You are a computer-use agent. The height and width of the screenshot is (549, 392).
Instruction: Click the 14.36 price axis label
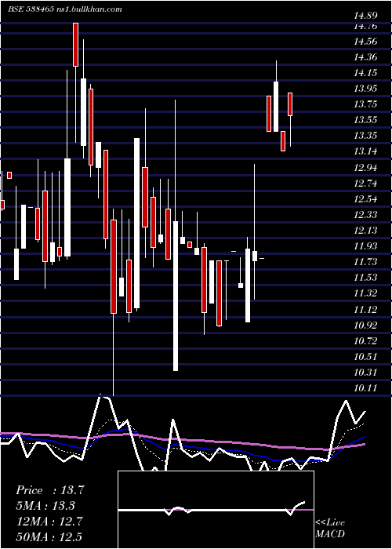click(365, 57)
